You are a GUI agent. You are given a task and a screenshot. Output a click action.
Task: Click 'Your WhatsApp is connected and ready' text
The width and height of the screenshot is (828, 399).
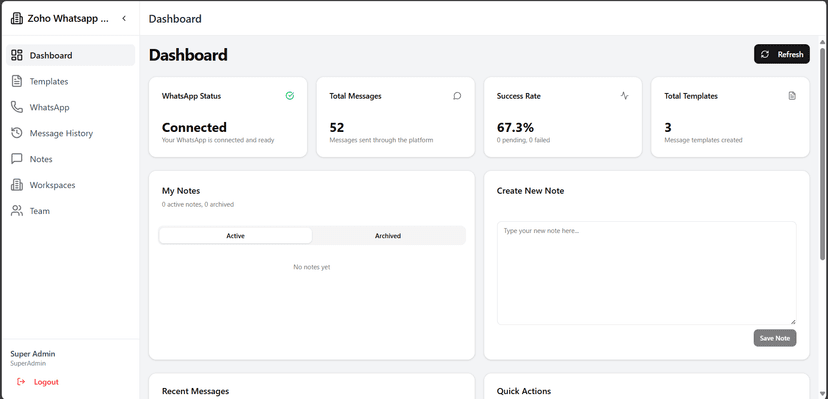click(x=218, y=140)
